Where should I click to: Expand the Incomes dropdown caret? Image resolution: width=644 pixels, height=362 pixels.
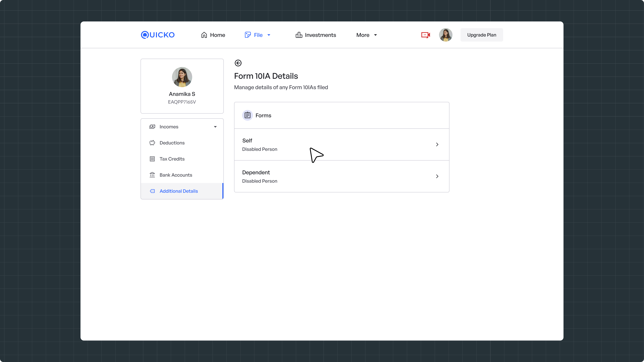215,127
